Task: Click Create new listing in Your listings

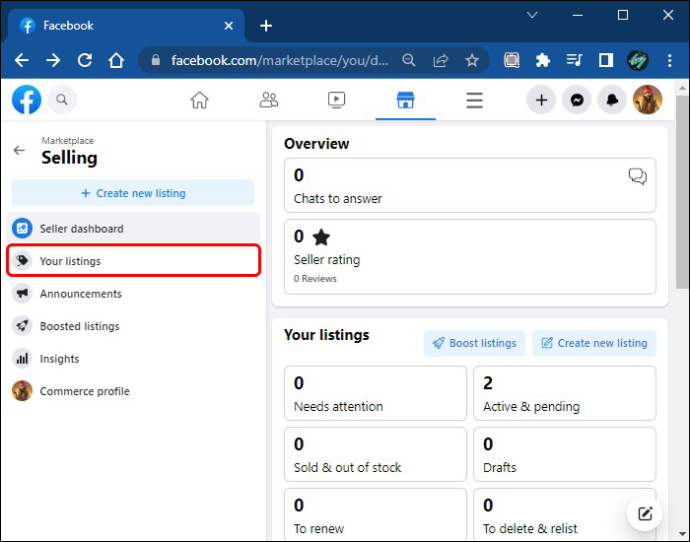Action: (x=594, y=343)
